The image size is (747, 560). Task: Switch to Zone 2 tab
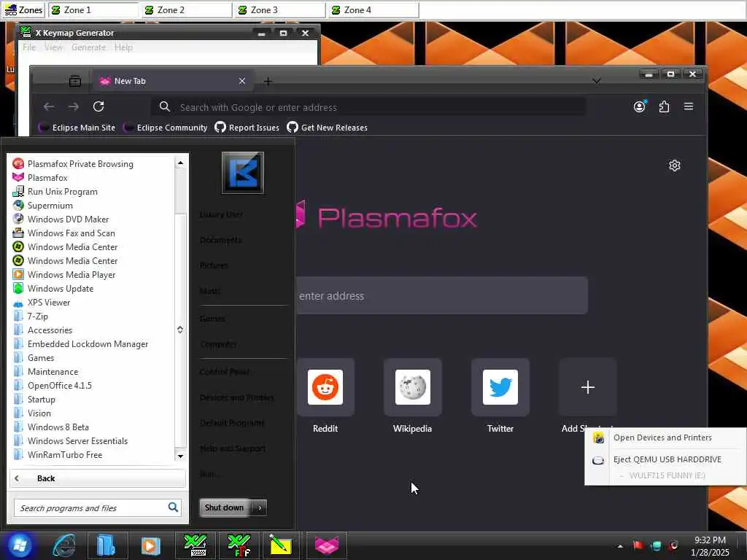pyautogui.click(x=187, y=10)
